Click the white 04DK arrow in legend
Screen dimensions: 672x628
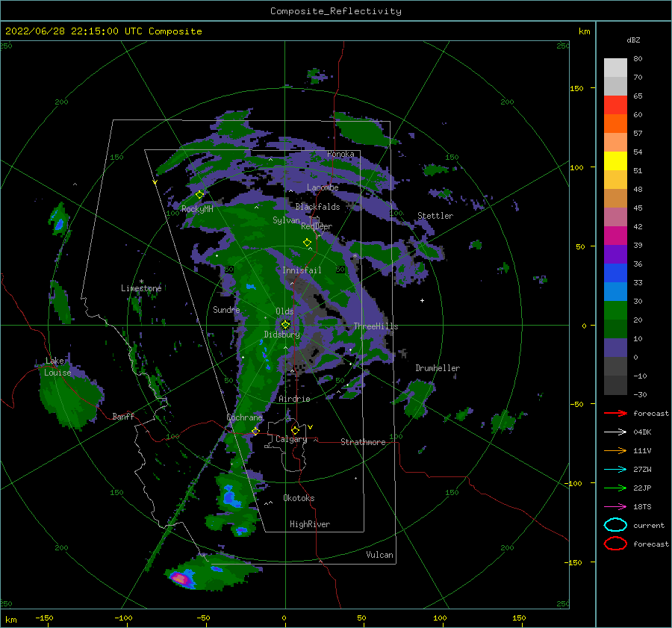point(615,432)
